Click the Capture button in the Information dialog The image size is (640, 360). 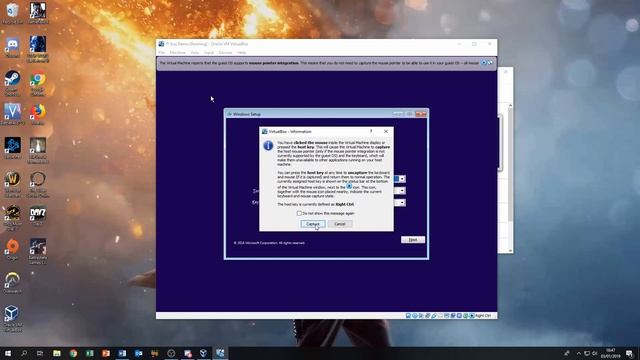pos(313,224)
